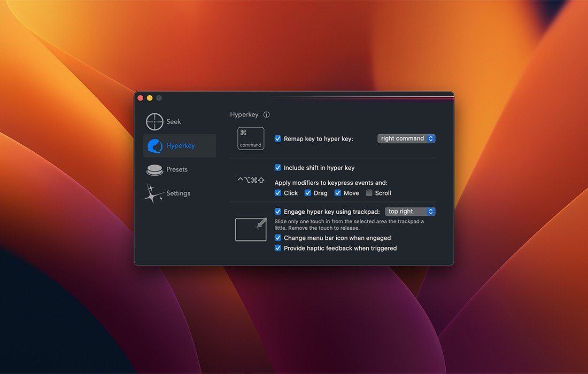Click the Settings sparkle icon
The image size is (588, 374).
(x=154, y=193)
